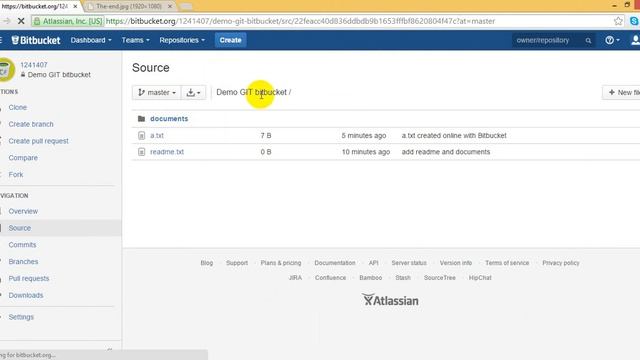Open Documentation footer link
Image resolution: width=640 pixels, height=360 pixels.
pos(335,263)
